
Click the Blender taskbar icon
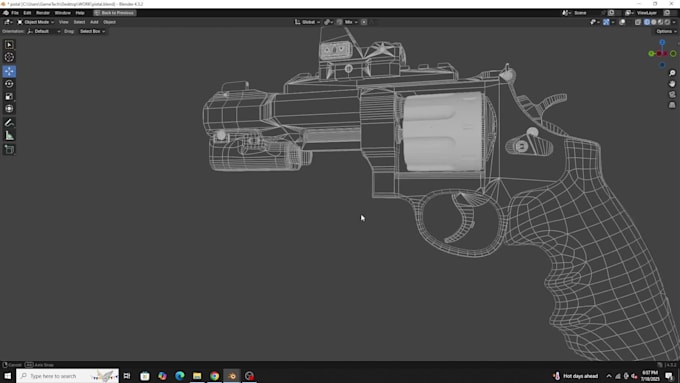click(x=232, y=376)
